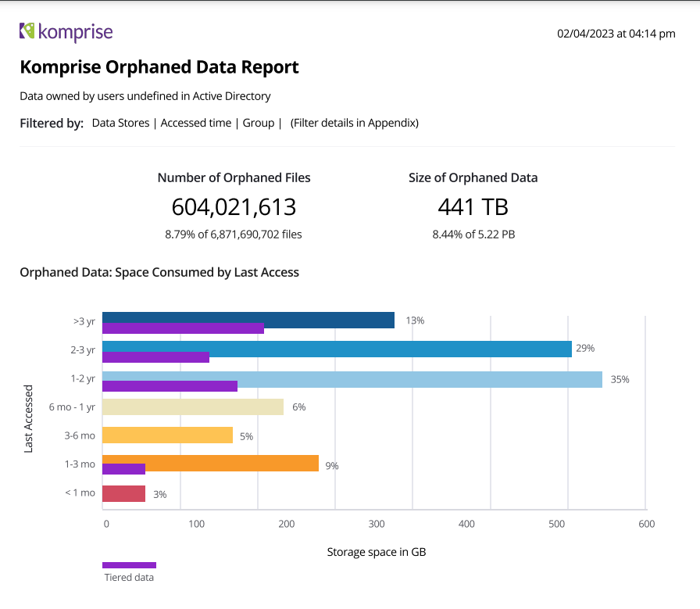700x609 pixels.
Task: Click the purple Tiered data legend swatch
Action: 129,565
